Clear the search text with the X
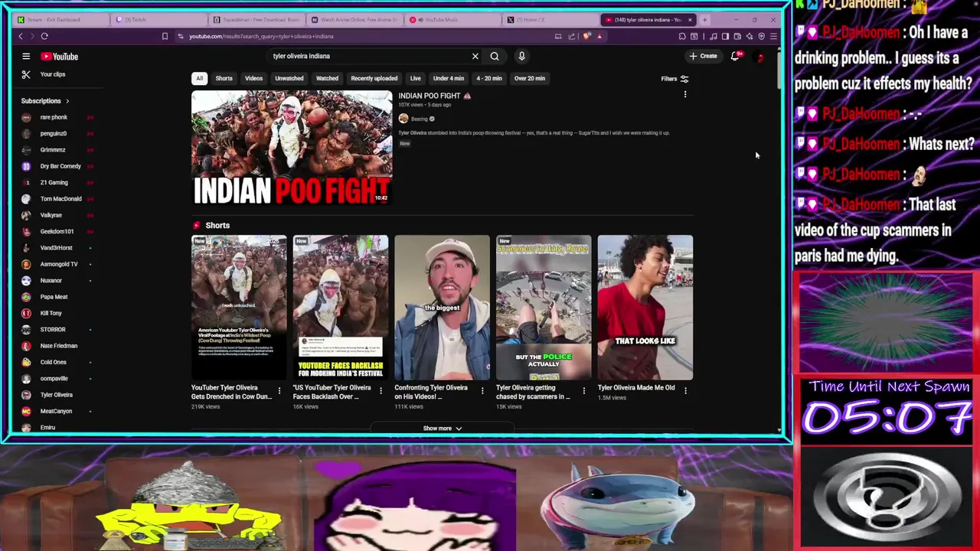This screenshot has height=551, width=980. [475, 56]
